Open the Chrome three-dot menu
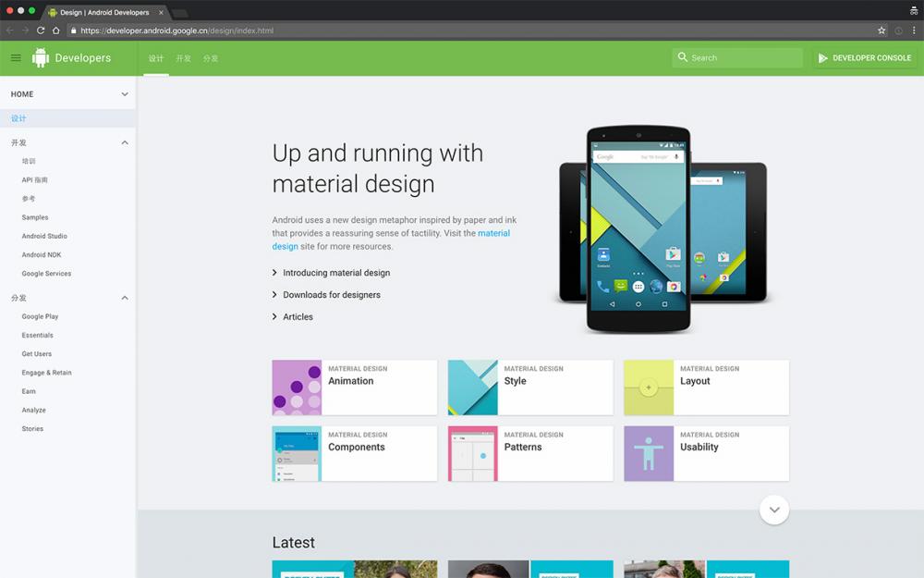Screen dimensions: 924x578 click(914, 31)
